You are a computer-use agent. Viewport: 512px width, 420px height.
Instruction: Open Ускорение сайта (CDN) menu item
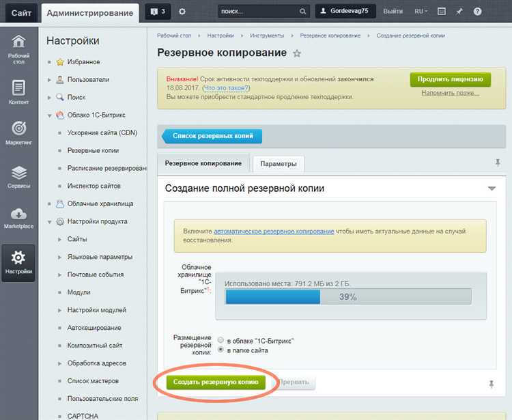coord(102,132)
